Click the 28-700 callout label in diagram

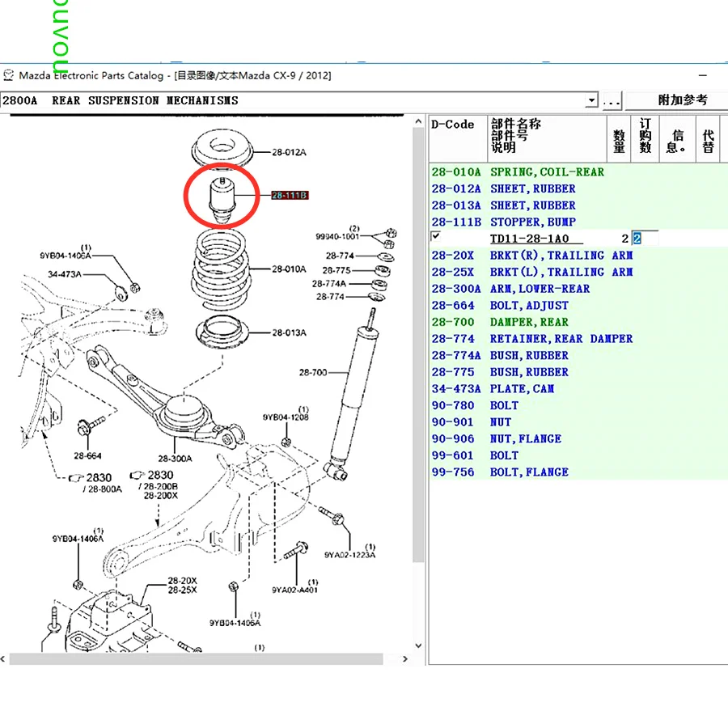click(x=313, y=372)
